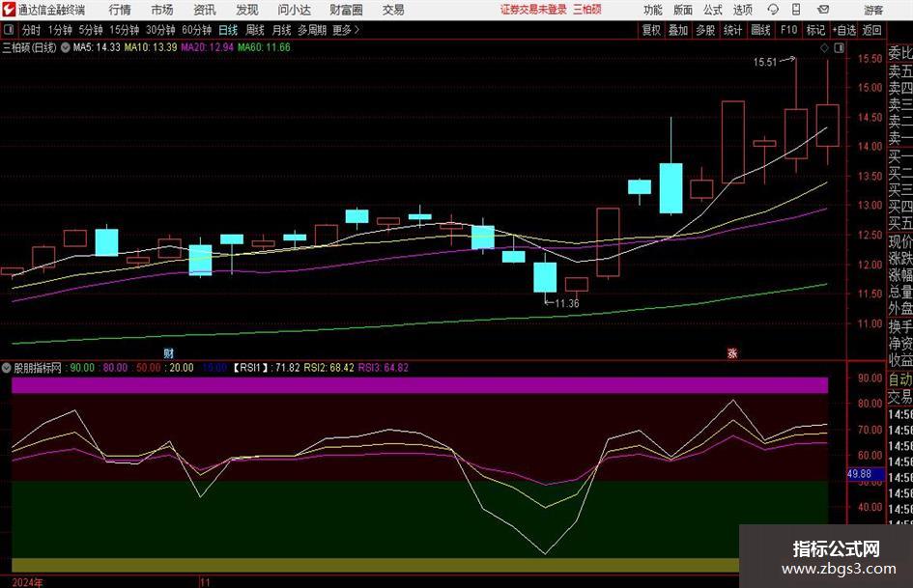The image size is (913, 588).
Task: Click the headset customer service icon
Action: point(773,10)
